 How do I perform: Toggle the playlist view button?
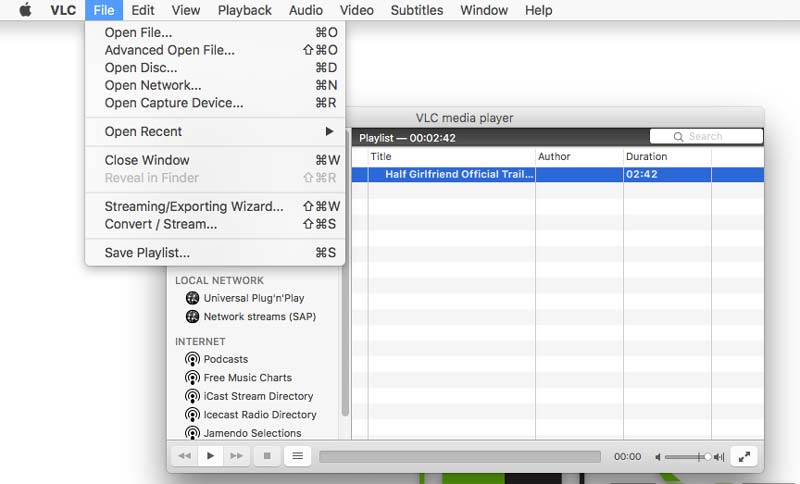[297, 456]
